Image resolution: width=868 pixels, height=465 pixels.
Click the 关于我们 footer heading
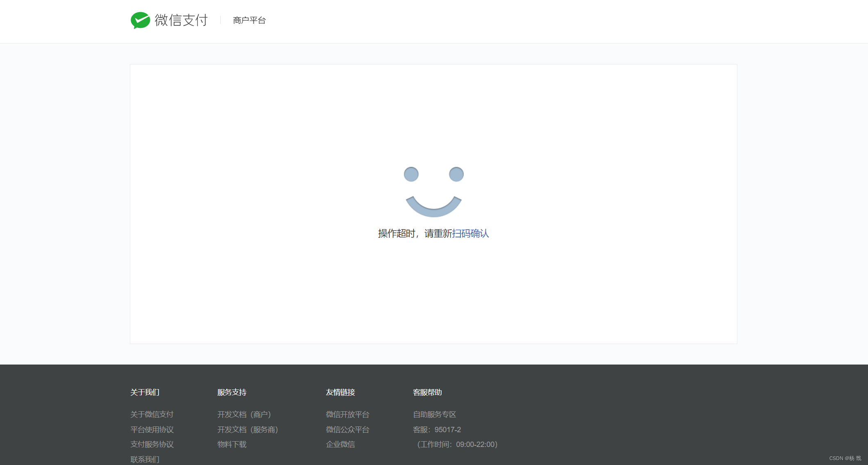[145, 392]
